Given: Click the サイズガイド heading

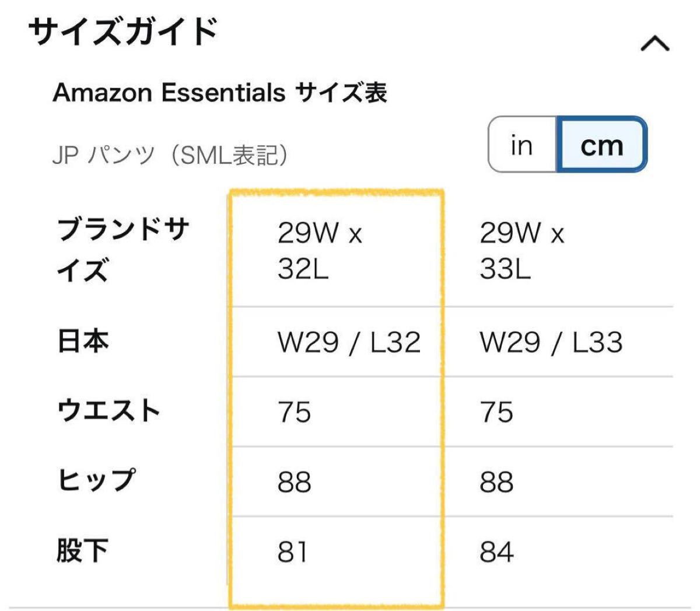Looking at the screenshot, I should coord(123,31).
